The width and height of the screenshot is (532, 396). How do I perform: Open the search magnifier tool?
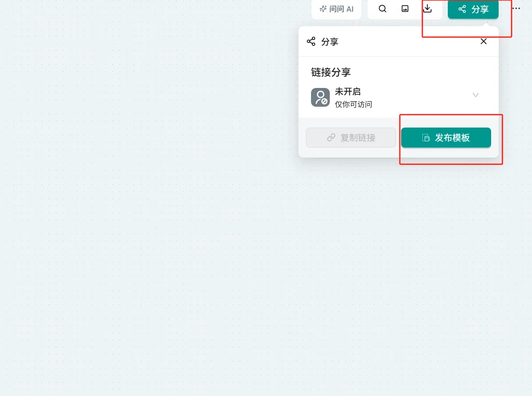coord(382,9)
